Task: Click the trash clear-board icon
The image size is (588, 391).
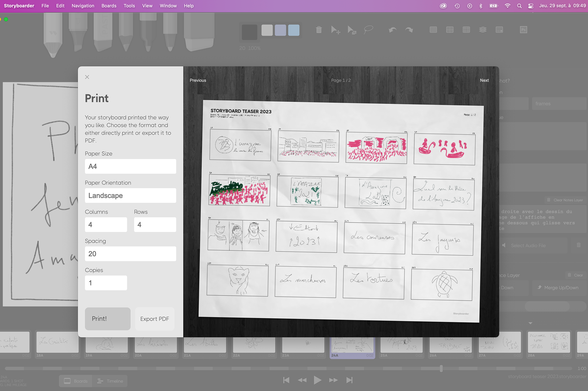Action: pos(319,30)
